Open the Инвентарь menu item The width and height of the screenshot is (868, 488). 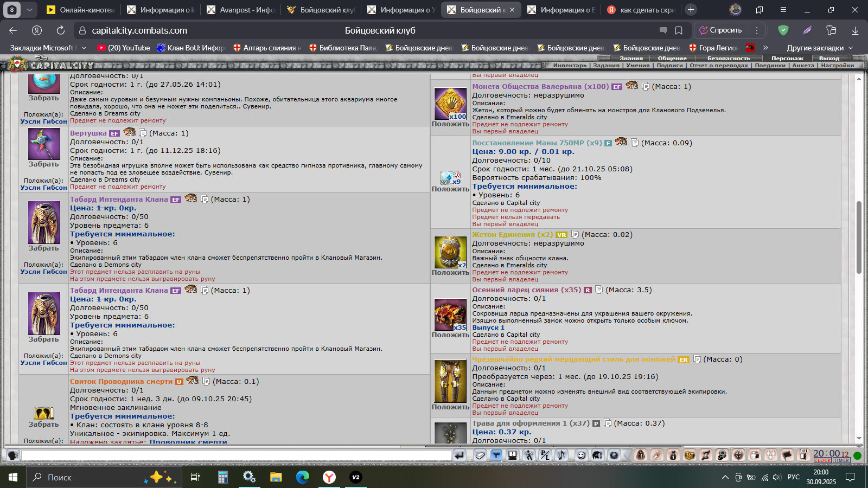tap(570, 66)
